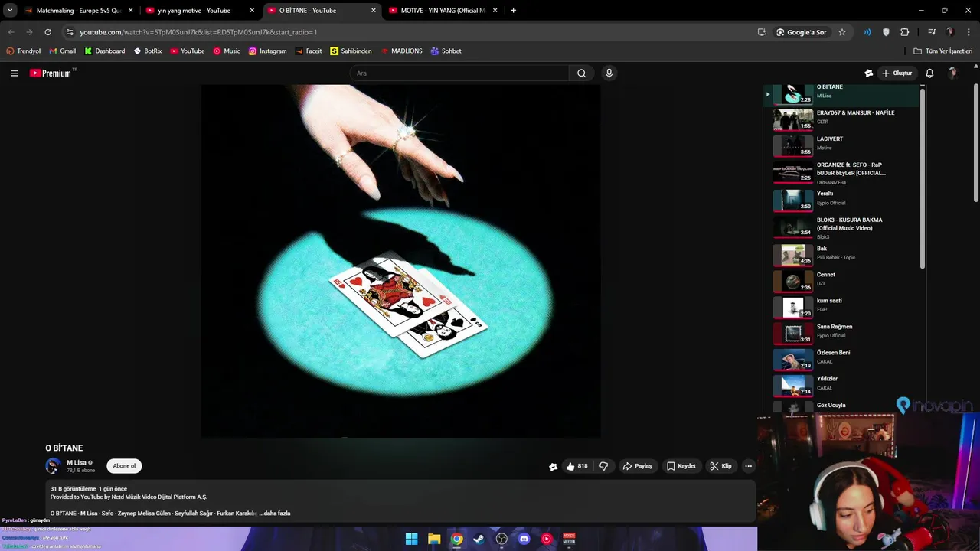The image size is (980, 551).
Task: Play 'BLOK3 - KUSURA BAKMA' from playlist
Action: (845, 227)
